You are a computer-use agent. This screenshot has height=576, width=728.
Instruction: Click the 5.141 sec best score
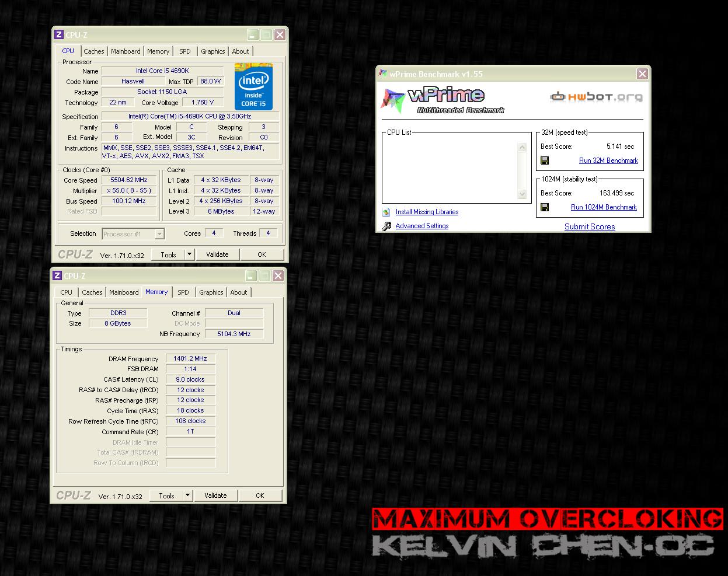coord(620,146)
